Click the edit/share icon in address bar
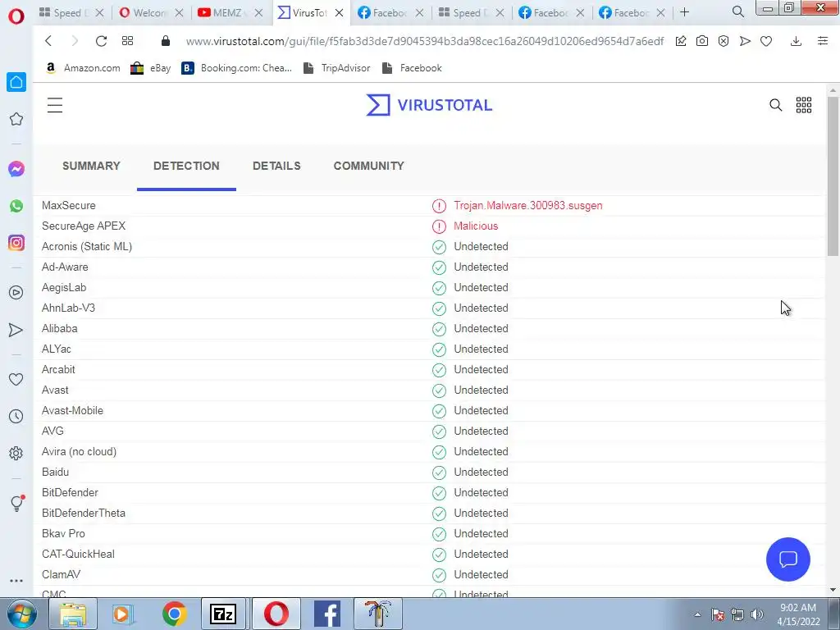The image size is (840, 630). [680, 41]
